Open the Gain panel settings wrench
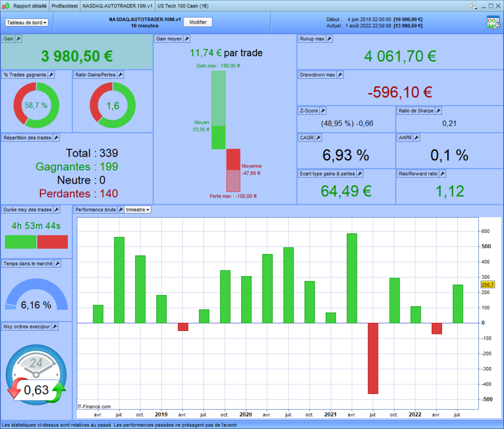This screenshot has width=504, height=429. pyautogui.click(x=18, y=38)
